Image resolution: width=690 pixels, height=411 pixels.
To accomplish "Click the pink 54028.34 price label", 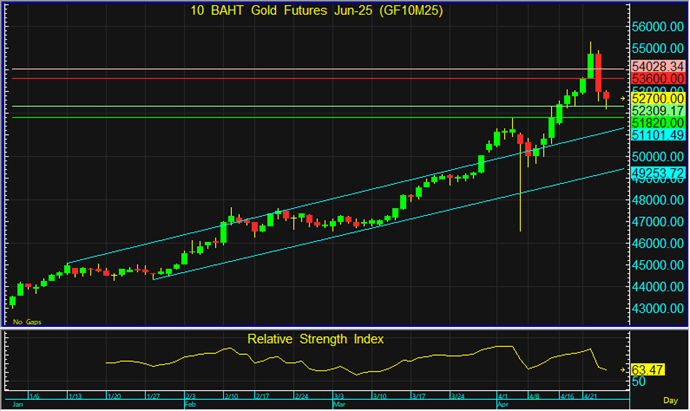I will 657,65.
